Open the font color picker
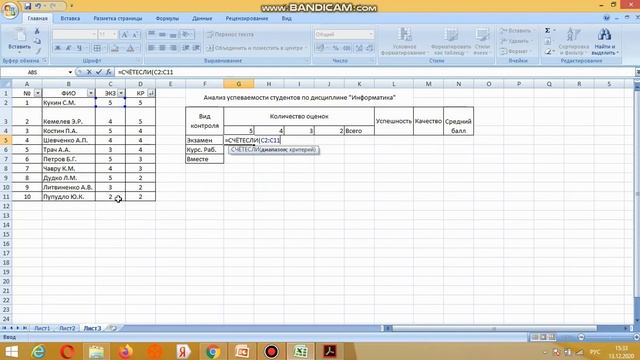This screenshot has width=640, height=360. pos(131,48)
